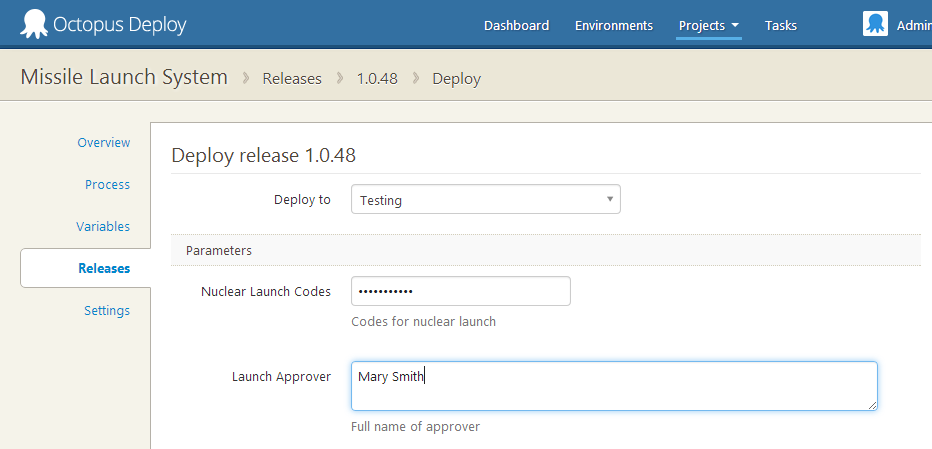Screen dimensions: 932x449
Task: Click the Admin username link
Action: tap(914, 26)
